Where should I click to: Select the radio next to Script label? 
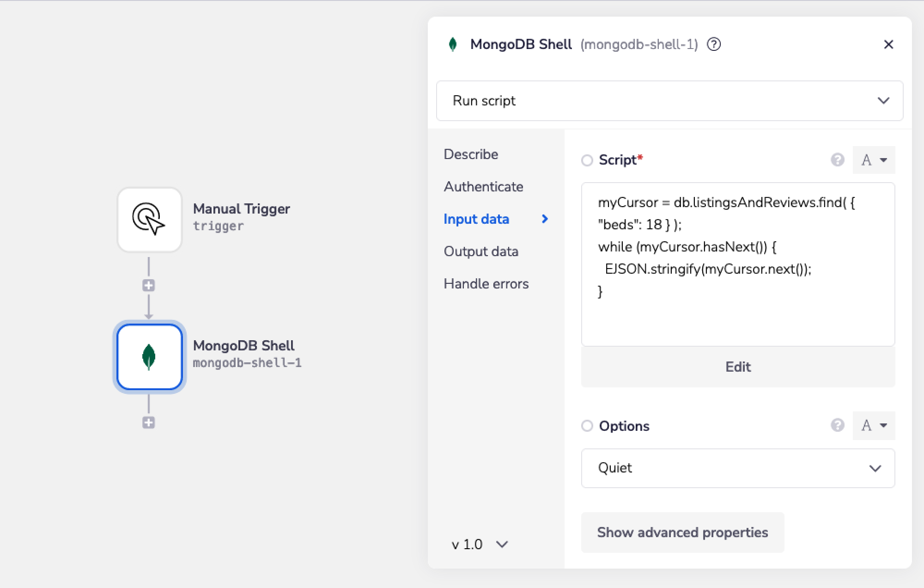[x=587, y=160]
